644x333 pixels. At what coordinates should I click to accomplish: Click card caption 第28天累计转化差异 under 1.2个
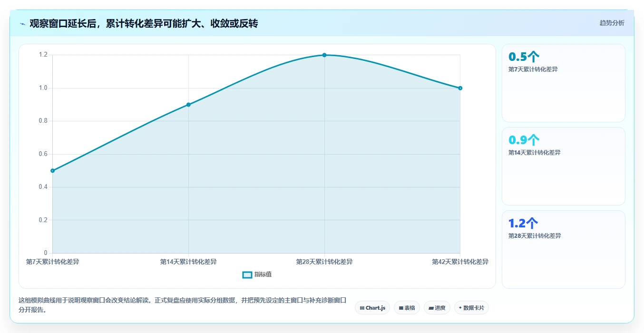pos(535,235)
